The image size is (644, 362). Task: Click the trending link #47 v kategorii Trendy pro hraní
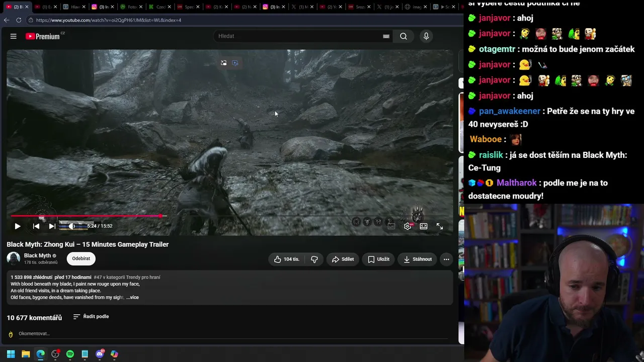pyautogui.click(x=127, y=277)
